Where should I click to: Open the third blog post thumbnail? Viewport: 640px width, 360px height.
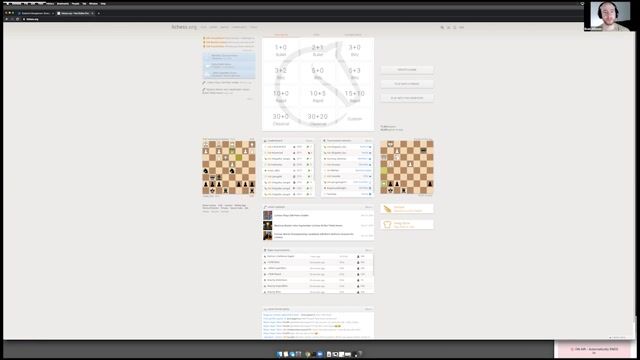(x=267, y=236)
